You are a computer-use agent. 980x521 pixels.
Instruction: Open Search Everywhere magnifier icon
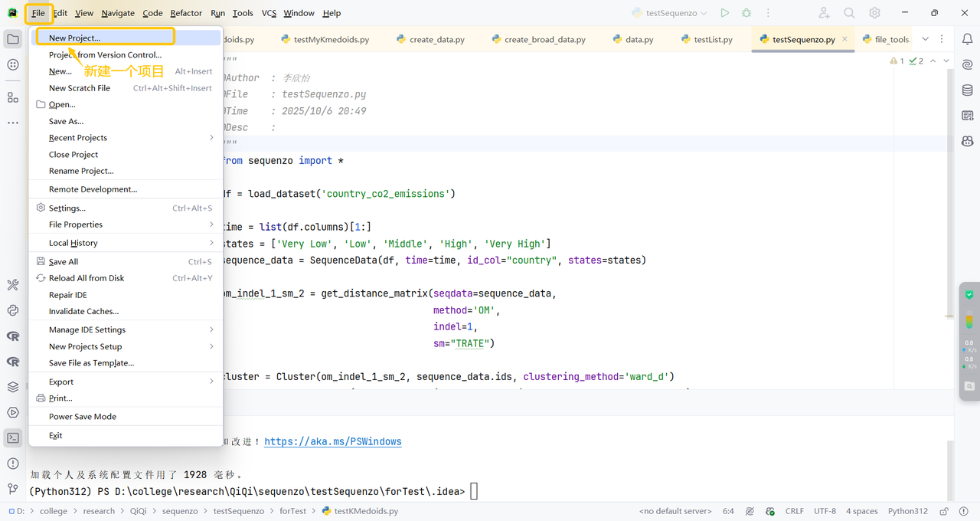849,13
